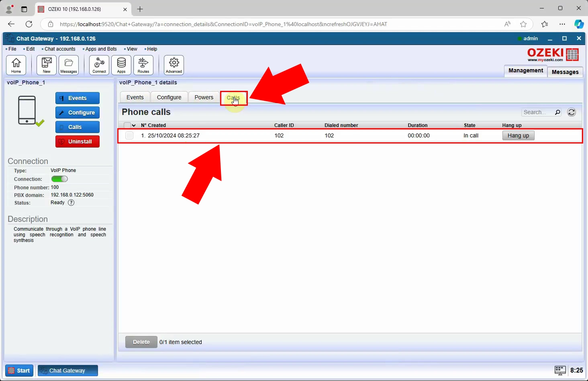Open the Home toolbar icon

tap(16, 65)
